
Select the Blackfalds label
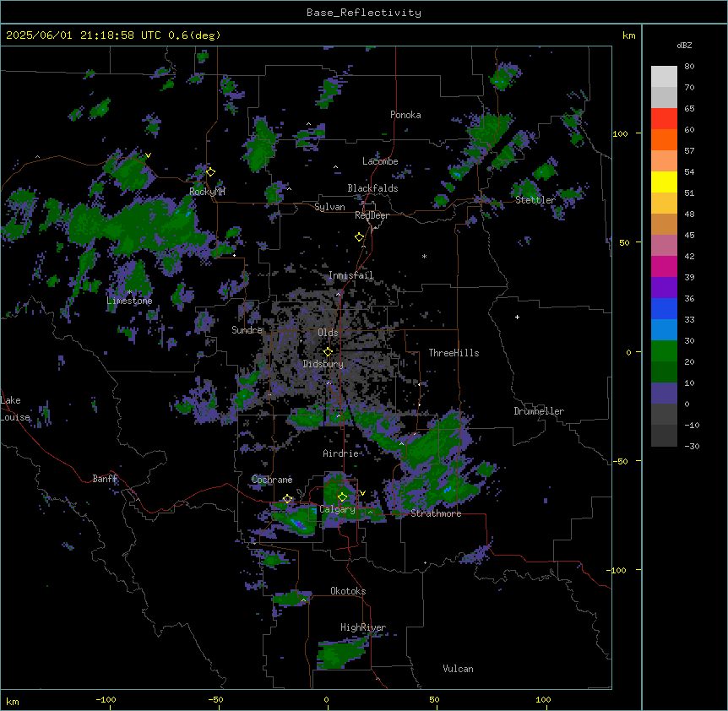(372, 188)
